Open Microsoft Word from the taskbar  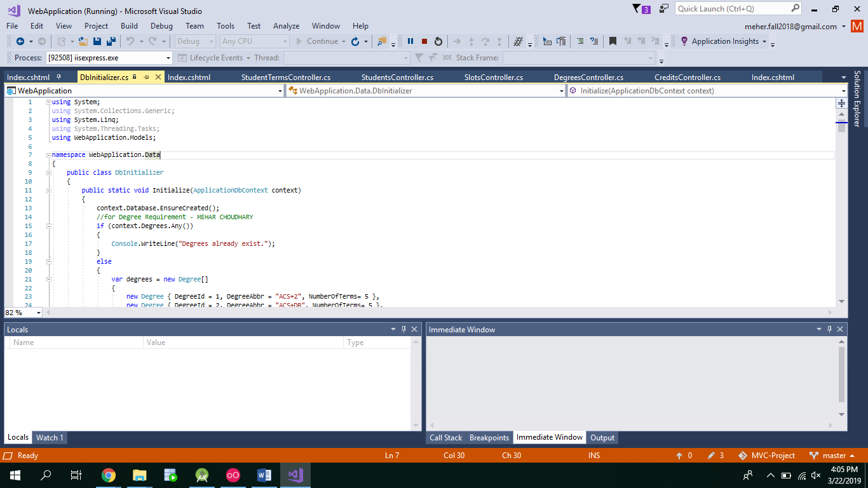(264, 475)
